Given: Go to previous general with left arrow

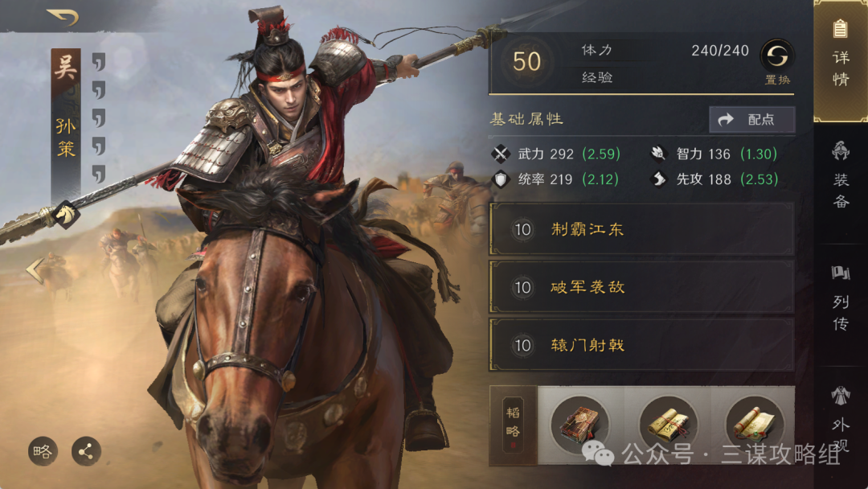Looking at the screenshot, I should pos(35,270).
